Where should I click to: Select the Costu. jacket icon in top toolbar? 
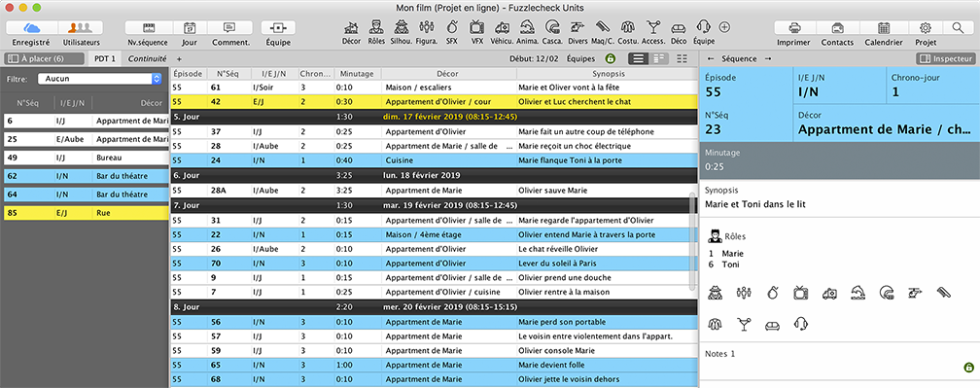[x=627, y=27]
